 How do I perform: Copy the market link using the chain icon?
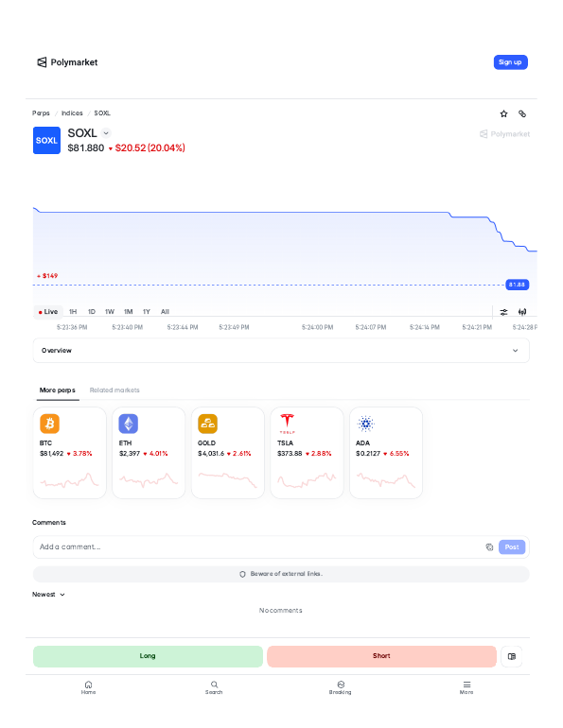(x=522, y=113)
